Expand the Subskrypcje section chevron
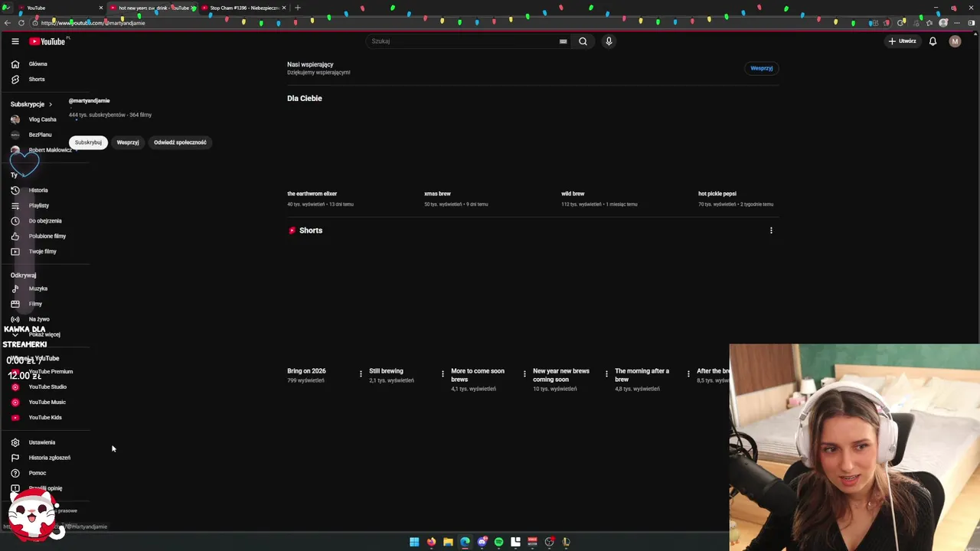The width and height of the screenshot is (980, 551). click(x=51, y=104)
